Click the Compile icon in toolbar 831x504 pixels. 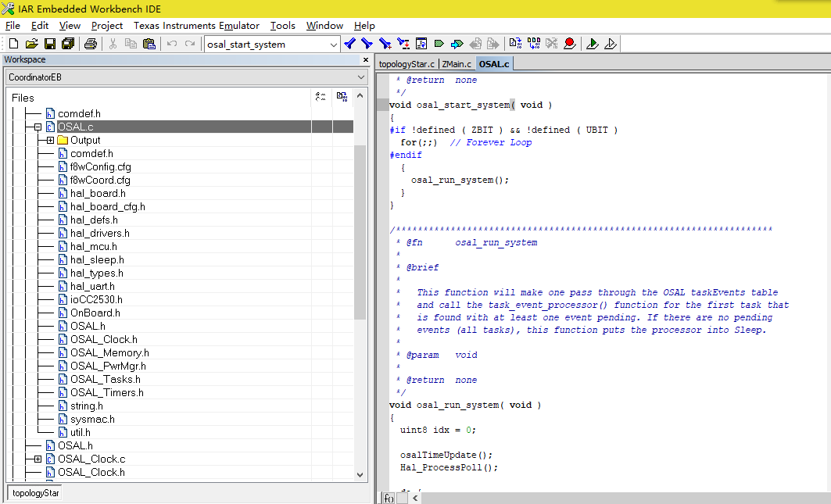pyautogui.click(x=514, y=44)
